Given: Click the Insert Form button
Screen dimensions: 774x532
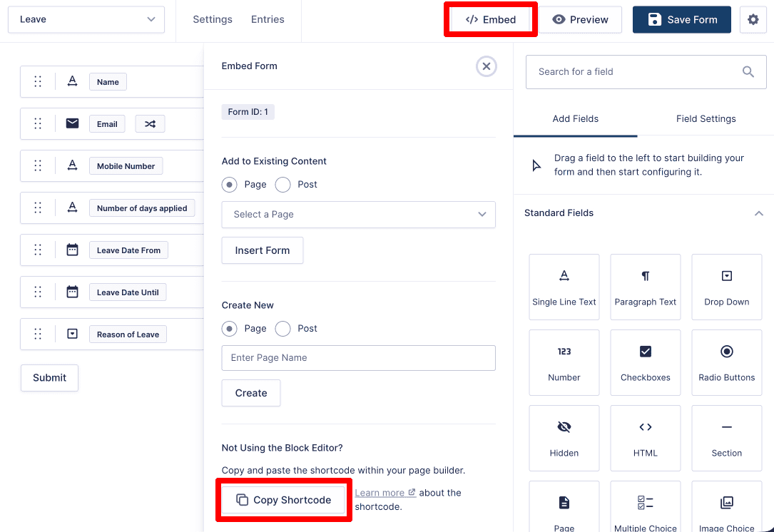Looking at the screenshot, I should coord(262,250).
